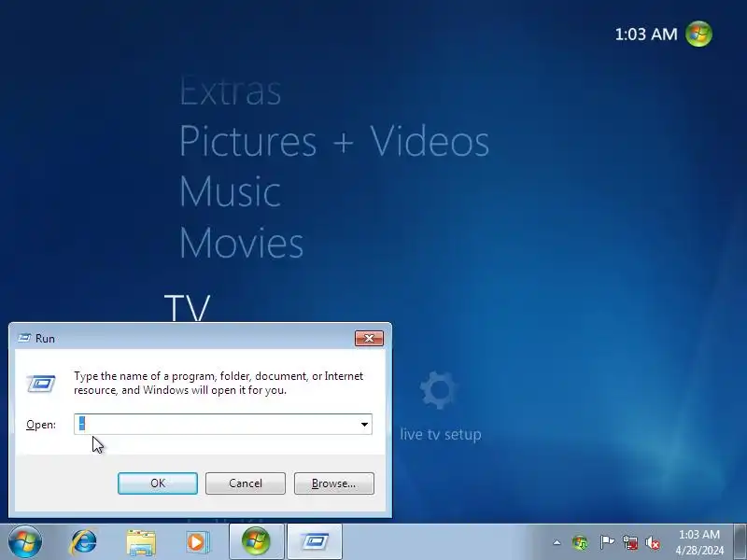Click Browse... button in Run dialog
This screenshot has width=747, height=560.
coord(334,483)
